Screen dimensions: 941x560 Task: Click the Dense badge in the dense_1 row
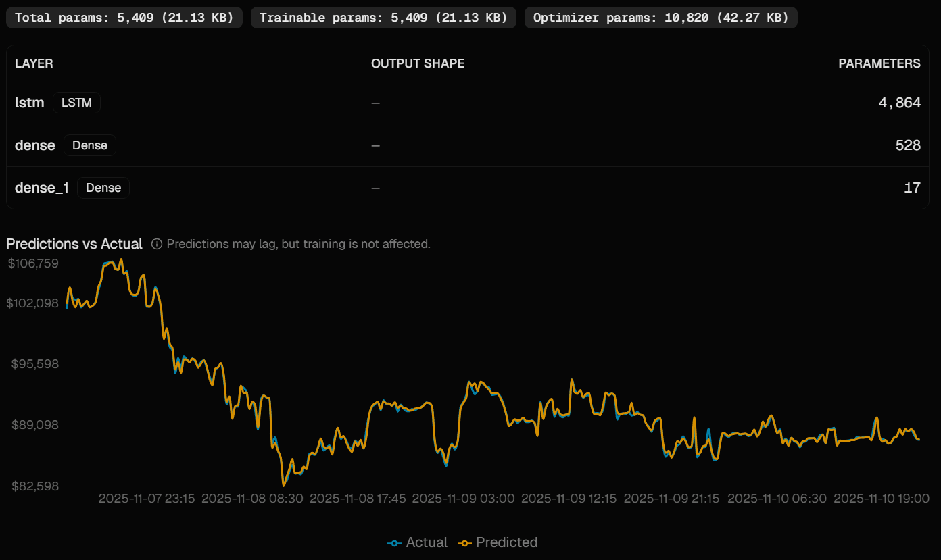coord(103,188)
